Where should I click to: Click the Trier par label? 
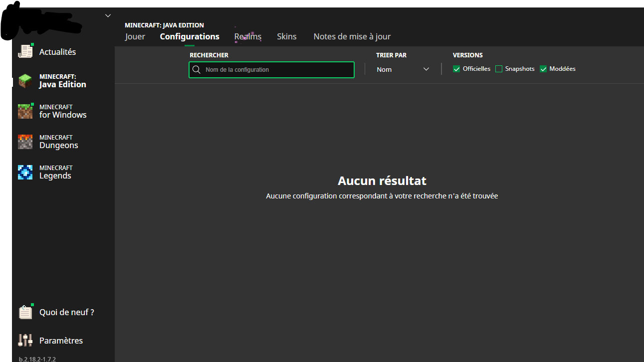(392, 55)
